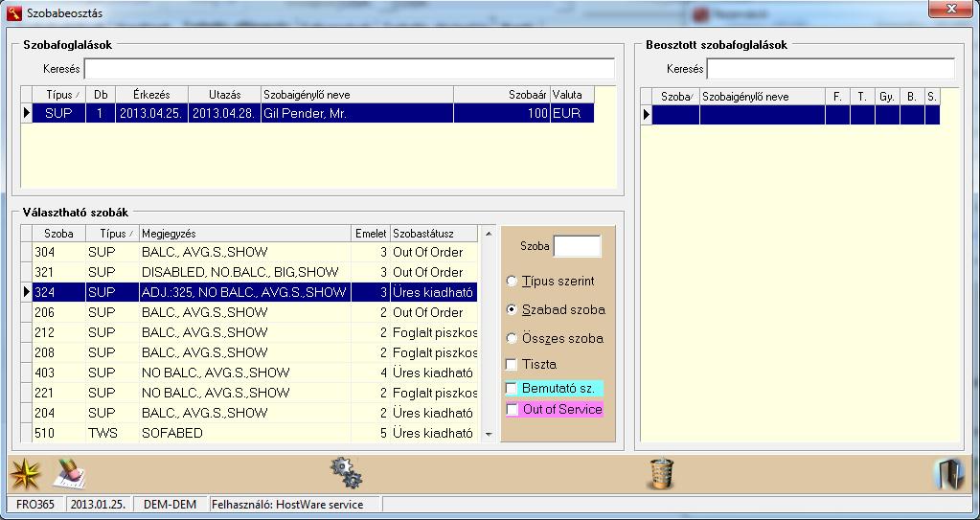Viewport: 980px width, 520px height.
Task: Click the F. column header
Action: pyautogui.click(x=837, y=97)
